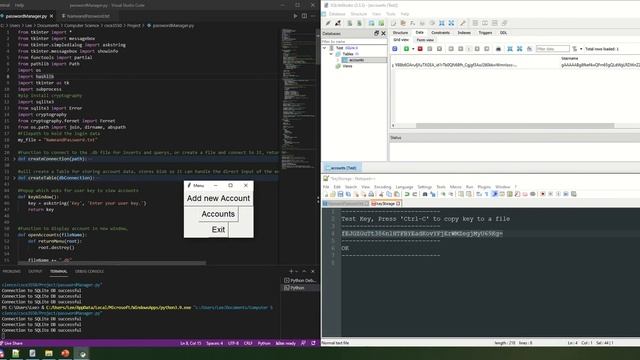640x360 pixels.
Task: Open Find dialog via Notepad++ binoculars icon
Action: [x=424, y=194]
